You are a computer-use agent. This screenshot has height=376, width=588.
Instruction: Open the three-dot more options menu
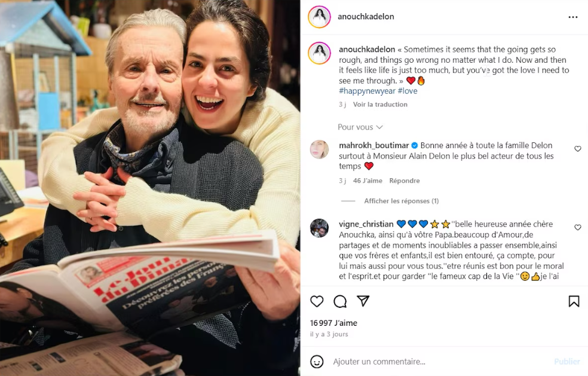(x=572, y=17)
